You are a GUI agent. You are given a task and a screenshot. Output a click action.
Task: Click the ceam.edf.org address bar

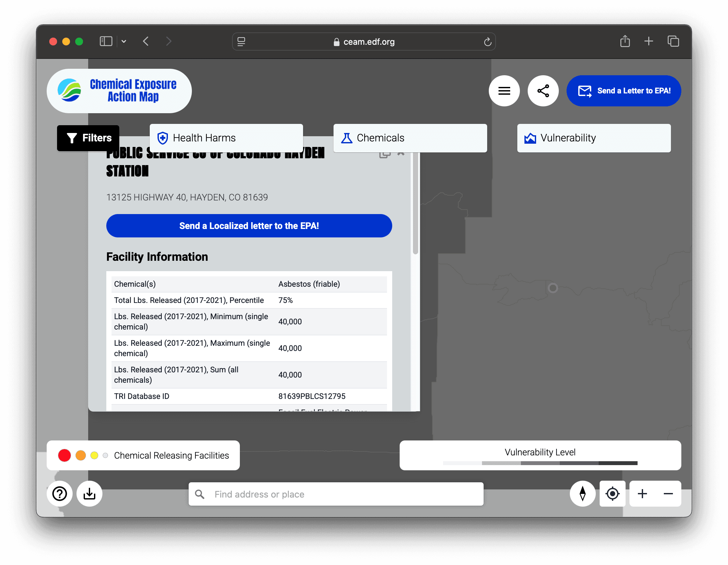(x=364, y=42)
